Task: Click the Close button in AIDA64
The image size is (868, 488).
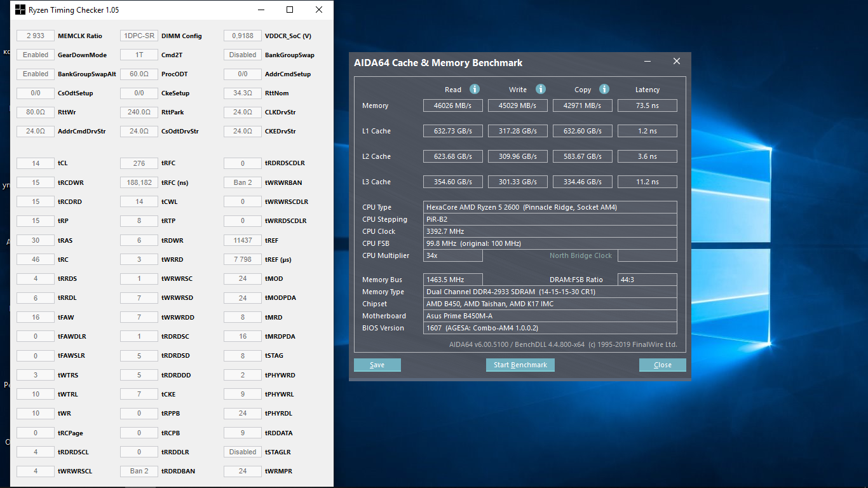Action: (663, 365)
